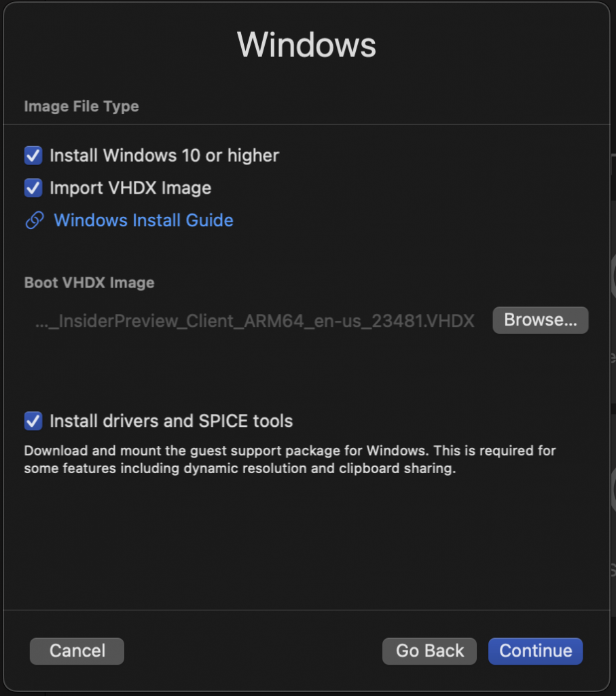This screenshot has width=616, height=696.
Task: Toggle the Import VHDX Image checkbox
Action: coord(33,188)
